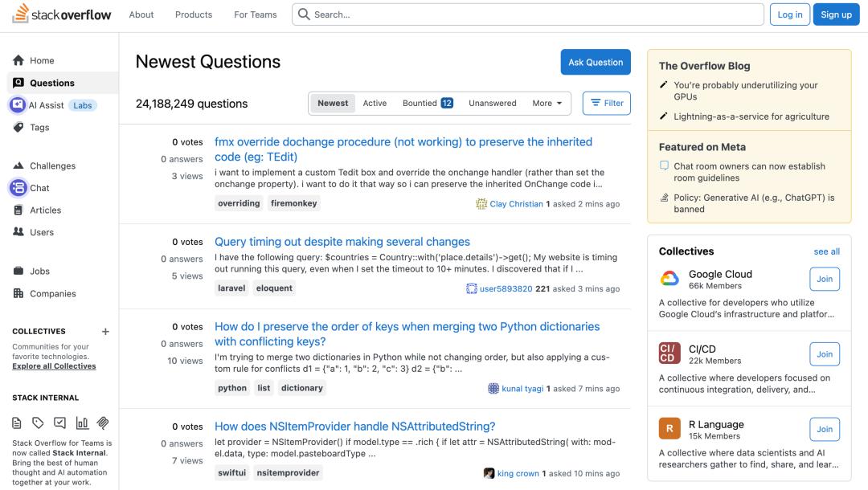Click the Google Cloud collective logo

click(x=669, y=279)
